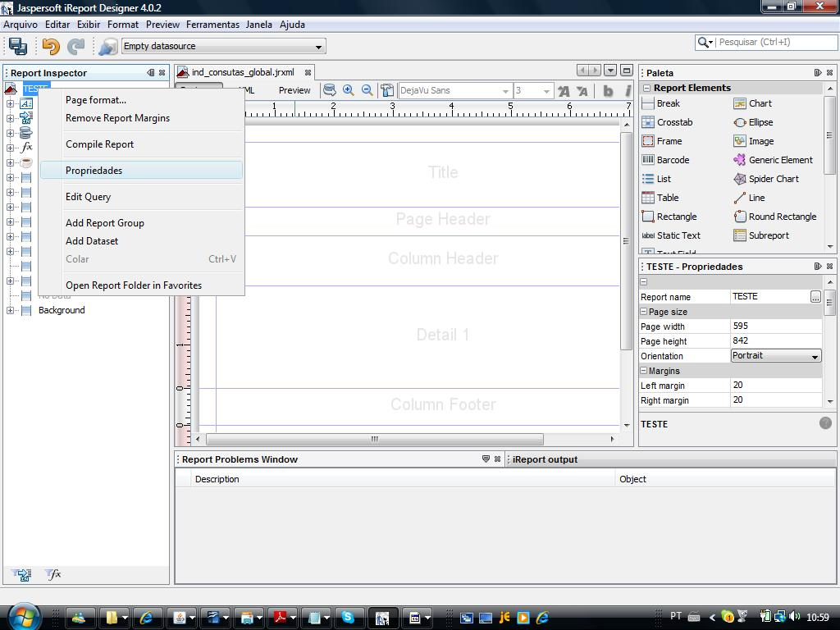Open Skype from the taskbar
Image resolution: width=840 pixels, height=630 pixels.
[x=348, y=618]
